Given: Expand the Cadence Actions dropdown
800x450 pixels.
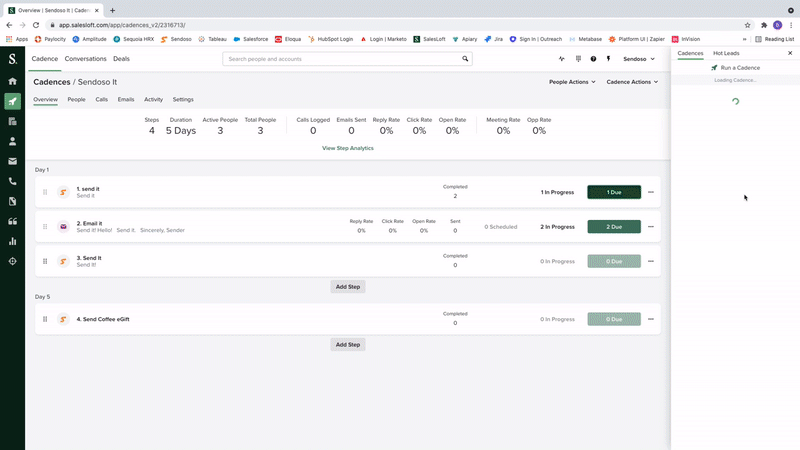Looking at the screenshot, I should [x=631, y=82].
